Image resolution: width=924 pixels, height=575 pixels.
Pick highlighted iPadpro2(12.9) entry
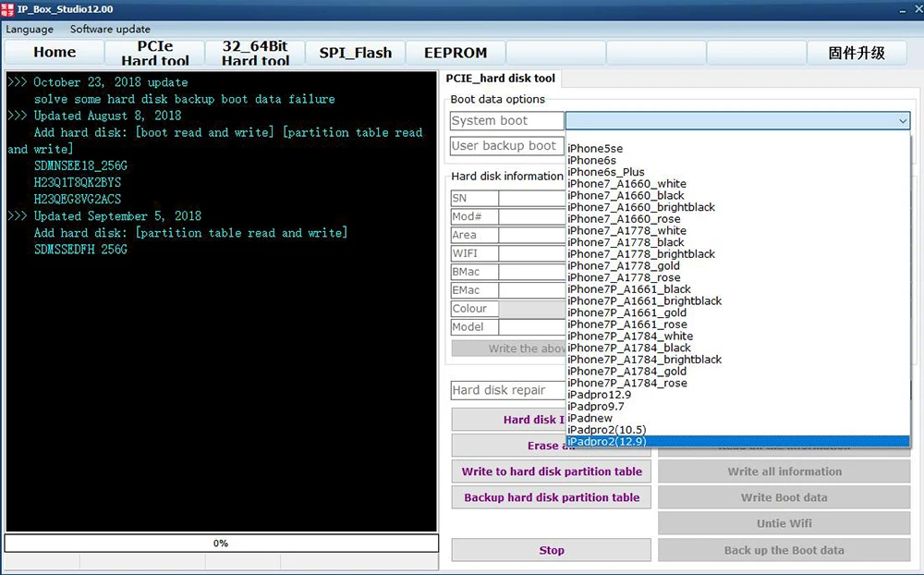[737, 442]
